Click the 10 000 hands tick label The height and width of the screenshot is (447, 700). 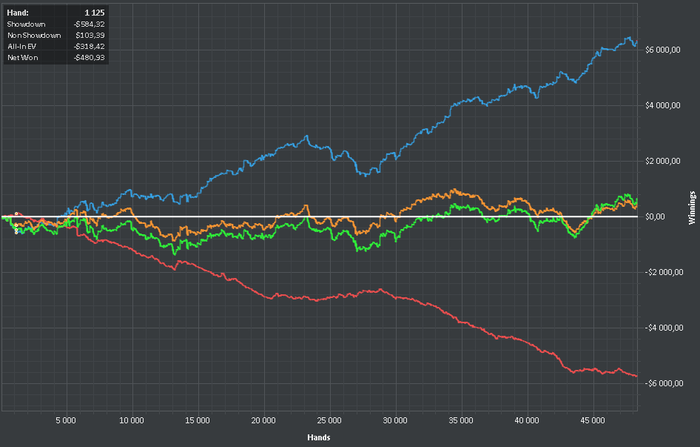132,421
